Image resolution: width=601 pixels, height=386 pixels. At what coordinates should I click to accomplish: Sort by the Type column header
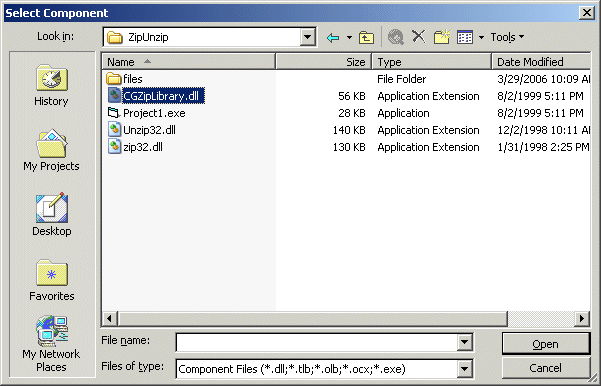(432, 62)
